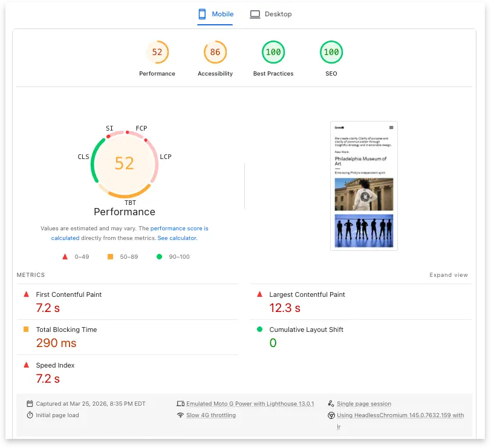491x448 pixels.
Task: Click the orange 50–89 legend marker
Action: (x=109, y=256)
